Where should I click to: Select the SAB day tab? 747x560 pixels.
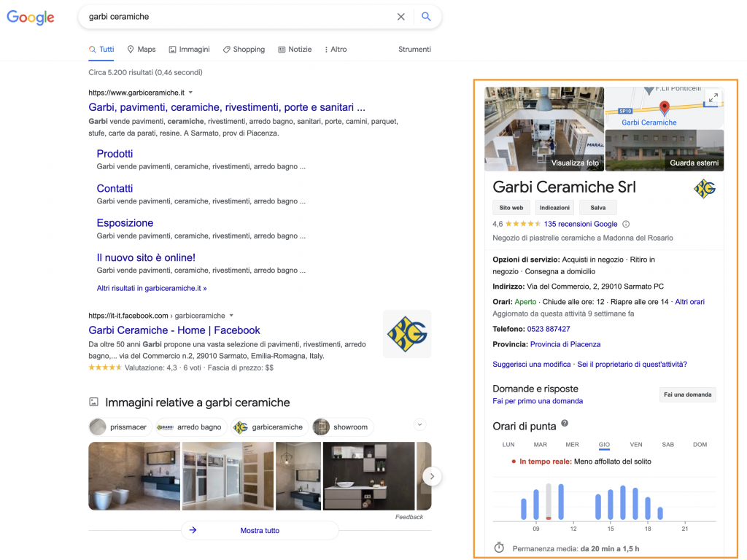coord(668,445)
